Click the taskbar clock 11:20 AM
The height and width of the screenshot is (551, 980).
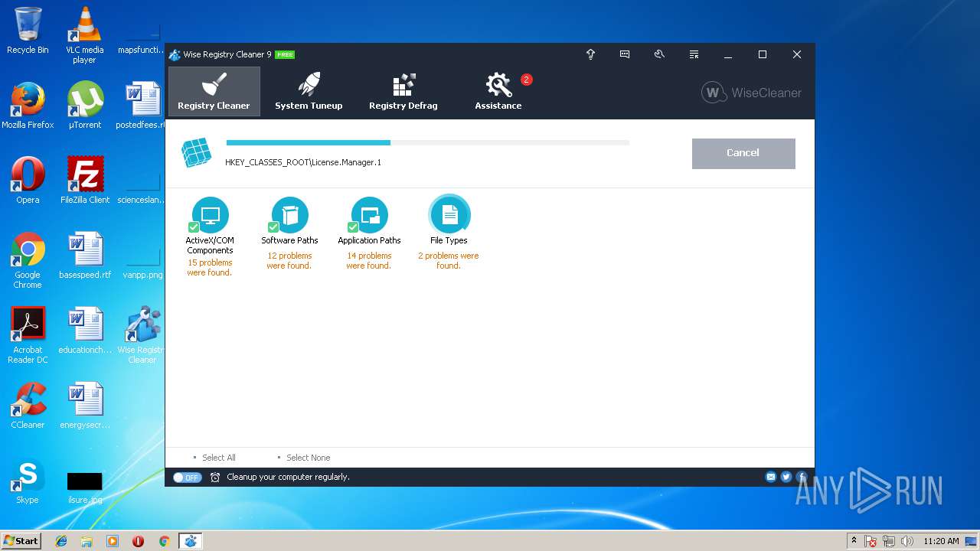941,541
